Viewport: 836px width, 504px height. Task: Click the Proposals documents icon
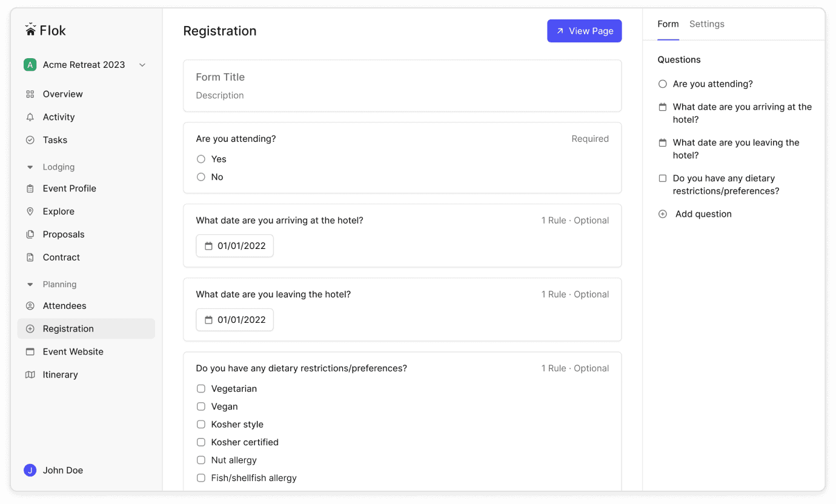tap(30, 234)
